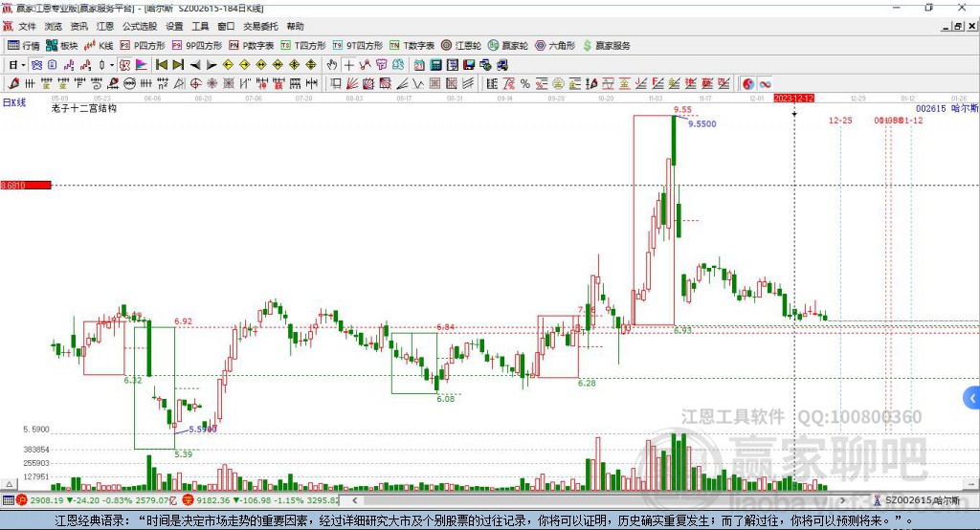Switch to the K线 chart view
The image size is (980, 530).
pos(99,46)
